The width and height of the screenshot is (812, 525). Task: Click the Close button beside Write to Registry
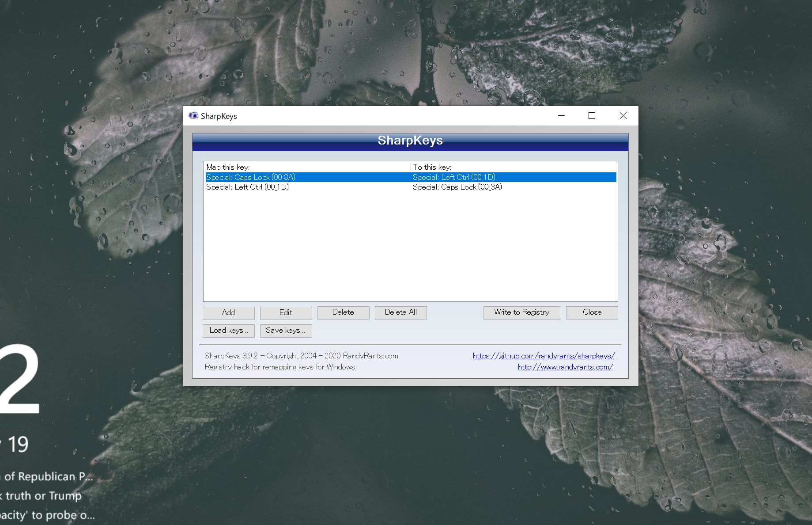592,312
